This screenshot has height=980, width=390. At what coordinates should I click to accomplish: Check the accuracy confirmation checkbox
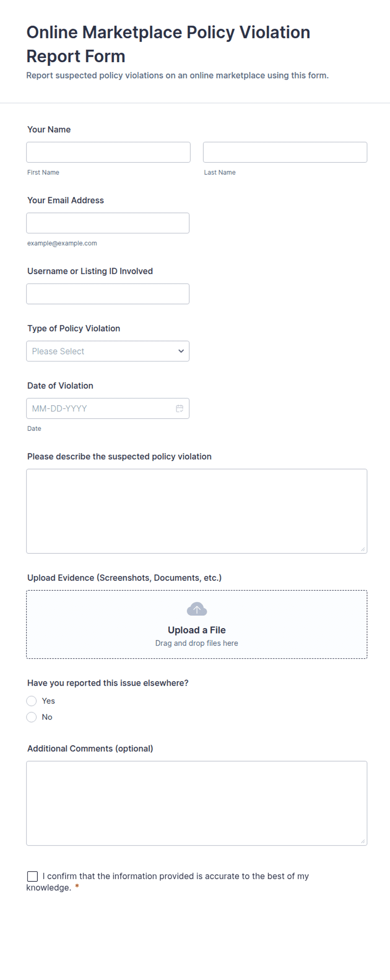tap(32, 876)
